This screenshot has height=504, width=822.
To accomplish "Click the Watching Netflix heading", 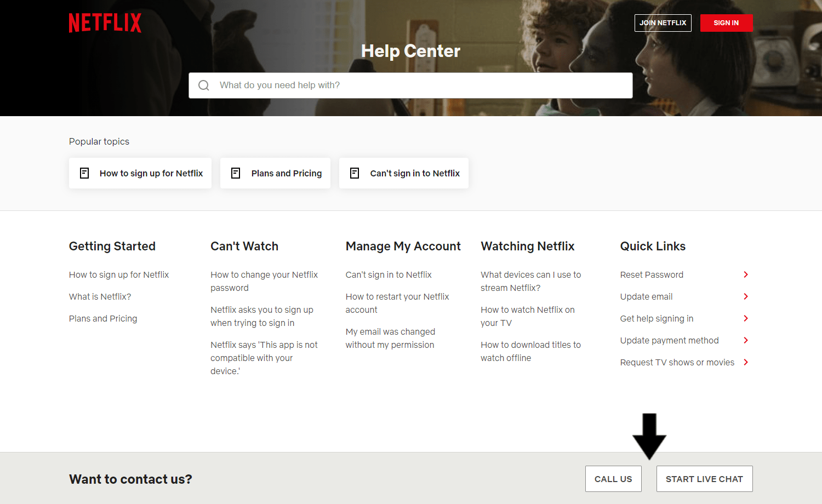I will [528, 246].
